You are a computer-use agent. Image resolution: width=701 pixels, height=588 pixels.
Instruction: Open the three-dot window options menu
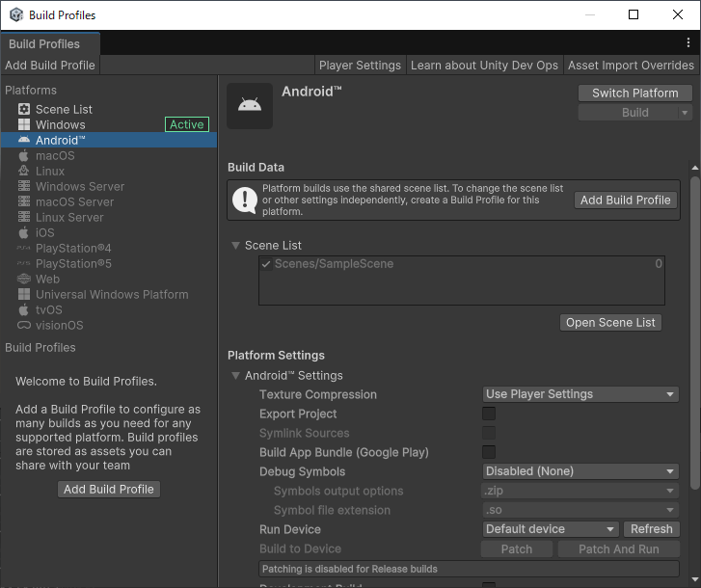[688, 42]
